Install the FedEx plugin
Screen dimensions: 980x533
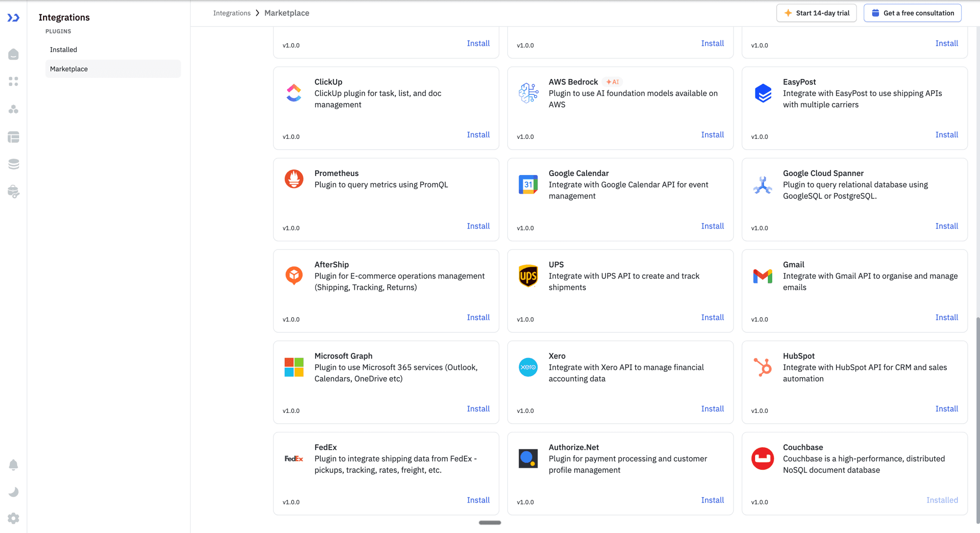tap(478, 500)
